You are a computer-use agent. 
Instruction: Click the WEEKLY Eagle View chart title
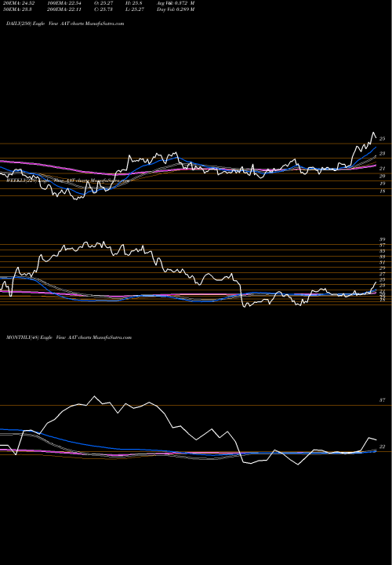tap(68, 179)
